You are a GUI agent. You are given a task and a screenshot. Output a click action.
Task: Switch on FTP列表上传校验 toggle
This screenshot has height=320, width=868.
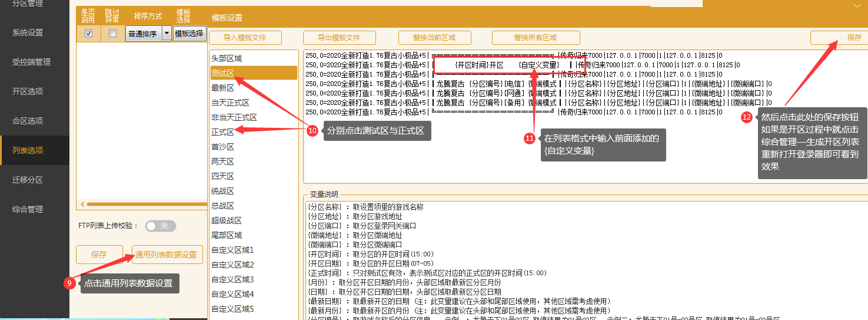coord(160,226)
